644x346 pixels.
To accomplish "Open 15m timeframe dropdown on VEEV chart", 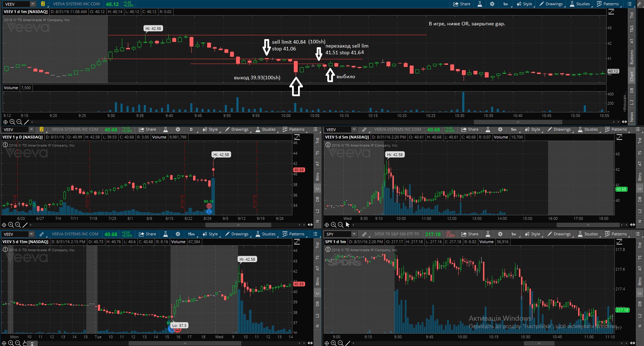I will pos(191,234).
